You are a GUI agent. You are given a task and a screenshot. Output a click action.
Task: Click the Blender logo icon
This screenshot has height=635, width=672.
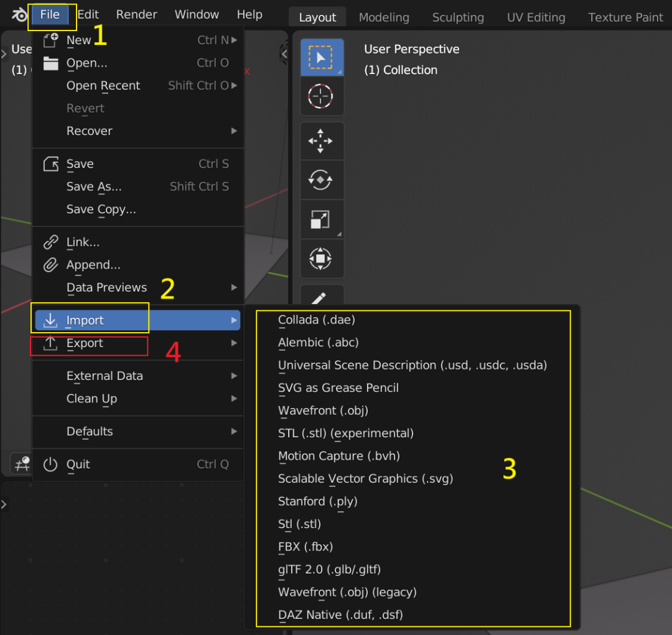(x=19, y=15)
